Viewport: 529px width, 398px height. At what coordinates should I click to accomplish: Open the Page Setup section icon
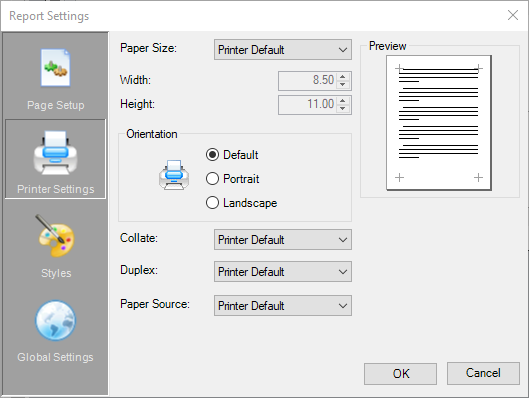56,67
